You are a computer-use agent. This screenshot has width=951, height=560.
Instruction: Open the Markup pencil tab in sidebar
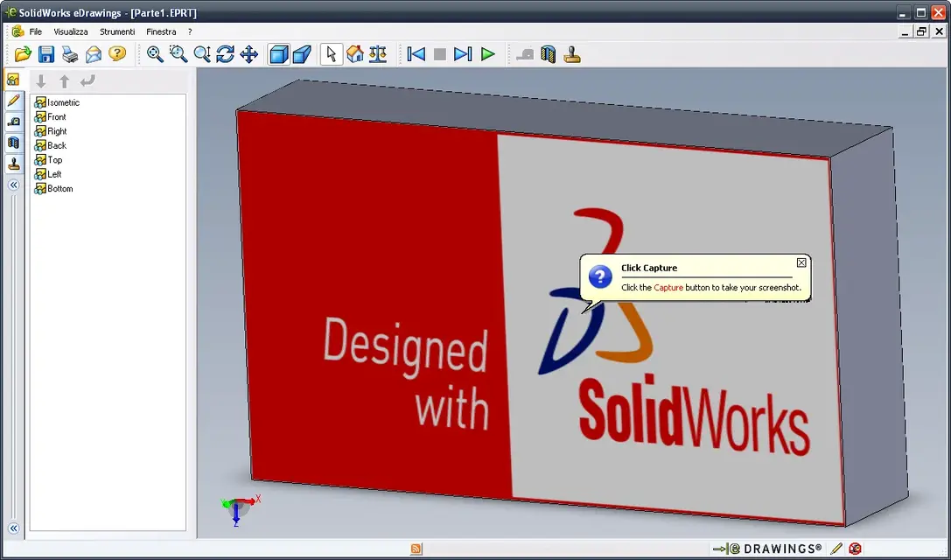click(x=13, y=101)
